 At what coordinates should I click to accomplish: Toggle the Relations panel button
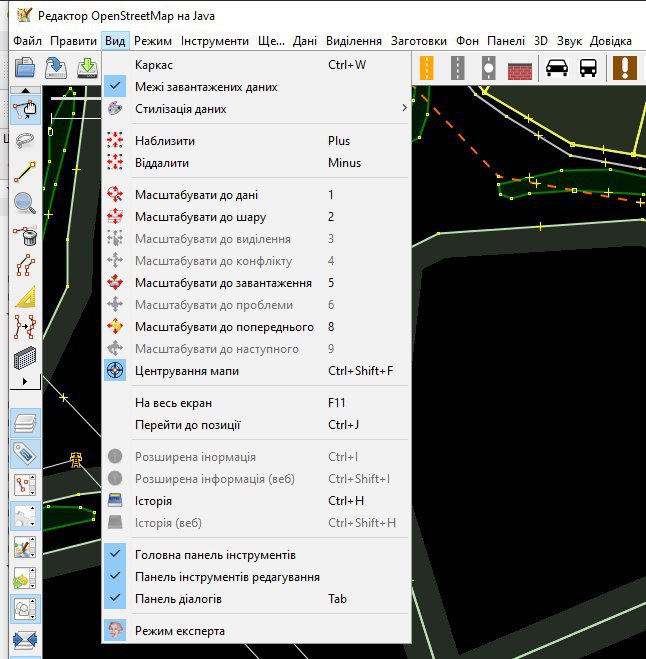coord(25,516)
